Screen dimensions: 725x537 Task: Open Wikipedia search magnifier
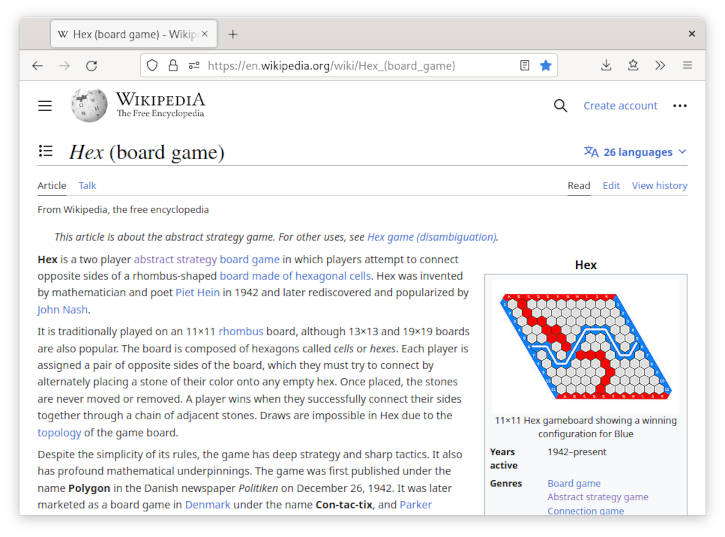click(560, 106)
